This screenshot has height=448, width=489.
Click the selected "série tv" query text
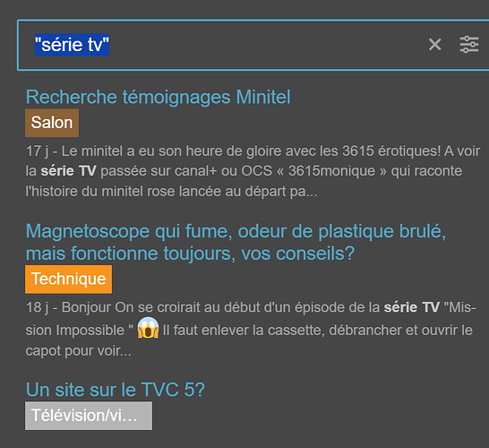(x=72, y=45)
